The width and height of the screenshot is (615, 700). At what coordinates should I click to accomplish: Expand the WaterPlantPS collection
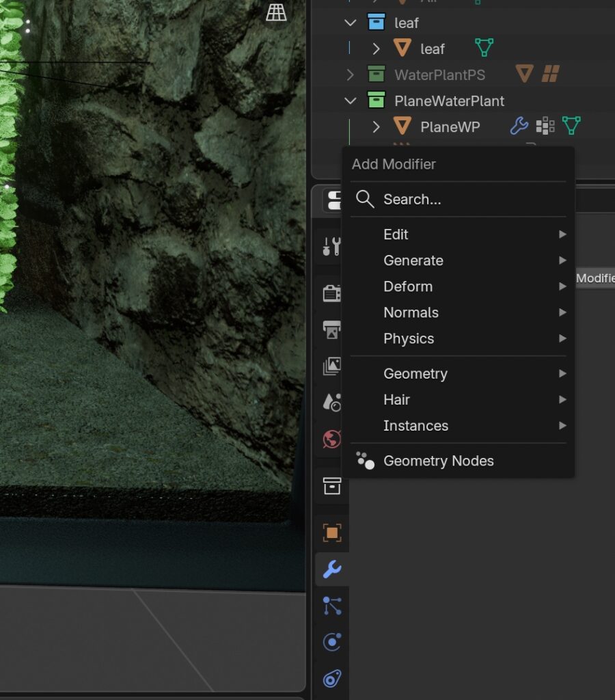351,75
